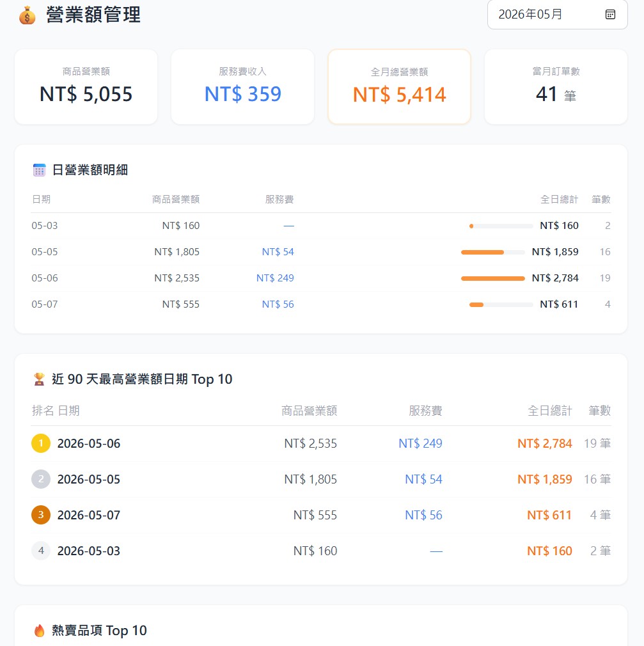Image resolution: width=644 pixels, height=646 pixels.
Task: Click the bronze rank 3 badge
Action: click(x=41, y=515)
